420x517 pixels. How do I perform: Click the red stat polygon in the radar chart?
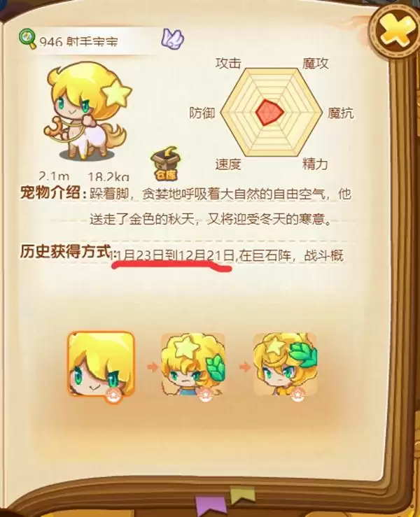(269, 112)
